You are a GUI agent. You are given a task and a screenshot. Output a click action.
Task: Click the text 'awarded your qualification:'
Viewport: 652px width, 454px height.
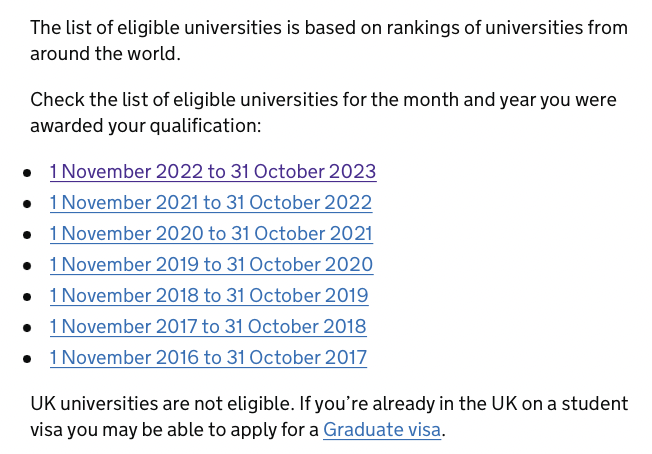[x=146, y=126]
